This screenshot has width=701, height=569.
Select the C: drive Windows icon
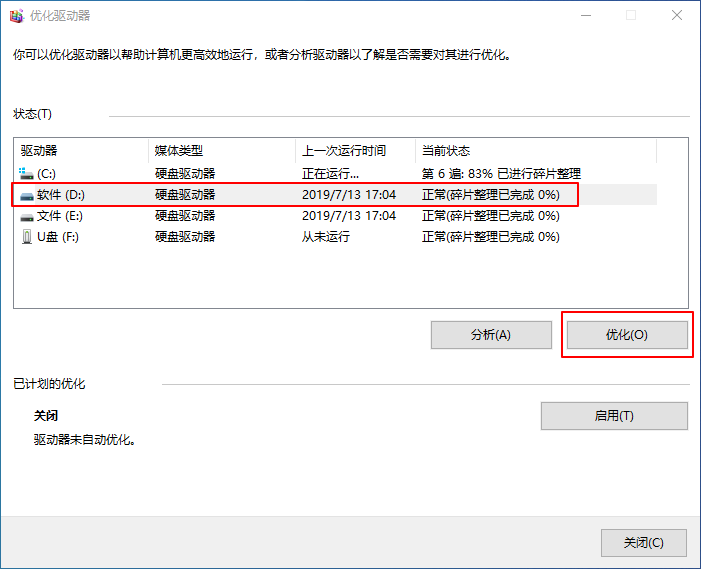click(27, 173)
